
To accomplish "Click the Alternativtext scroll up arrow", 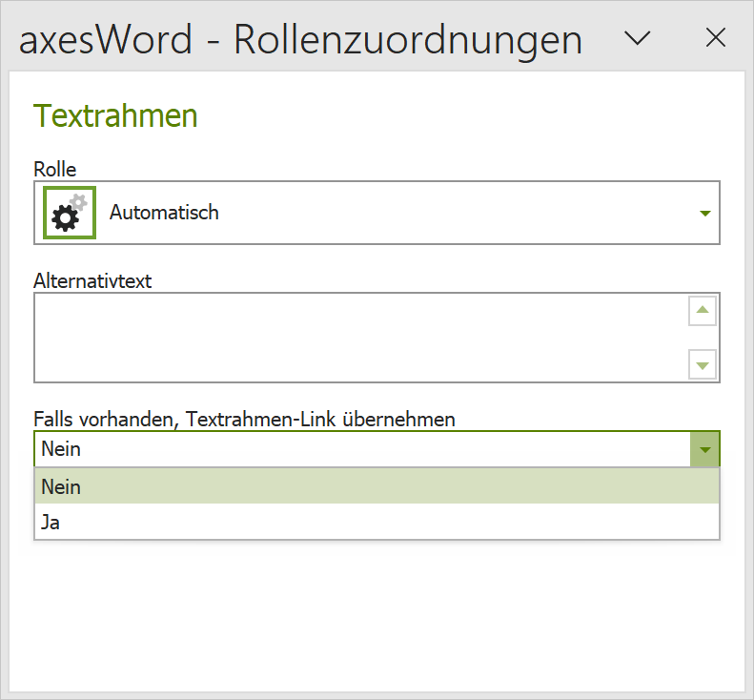I will click(703, 311).
